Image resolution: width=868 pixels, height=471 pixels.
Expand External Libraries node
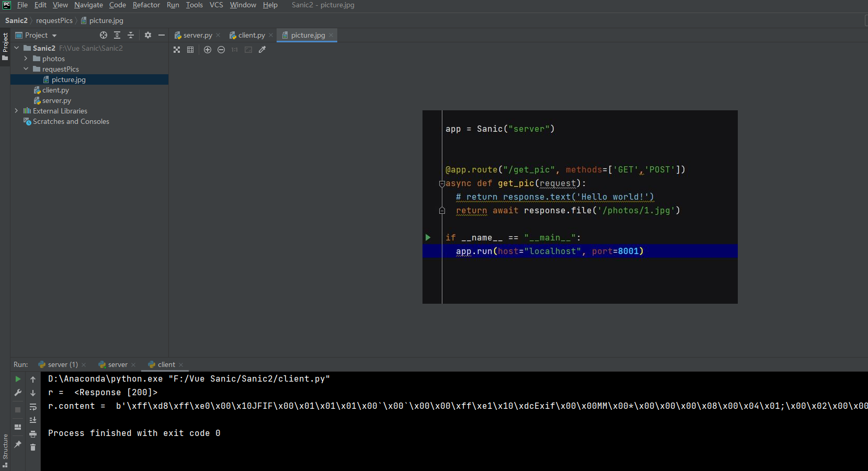tap(17, 111)
